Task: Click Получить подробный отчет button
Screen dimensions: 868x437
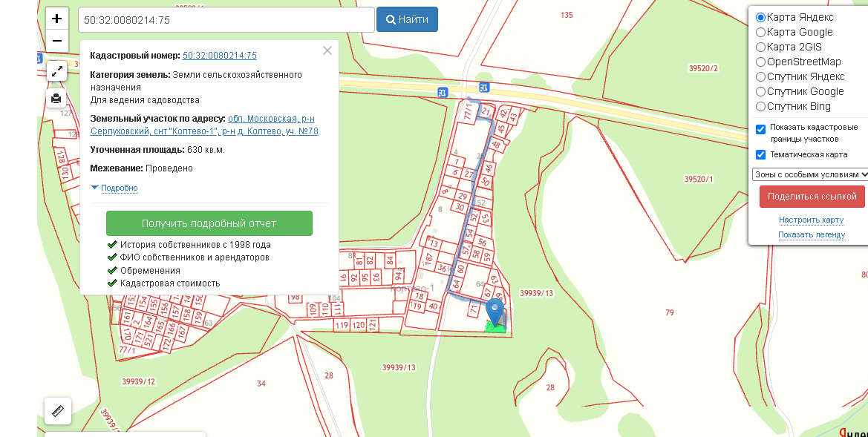Action: [209, 223]
